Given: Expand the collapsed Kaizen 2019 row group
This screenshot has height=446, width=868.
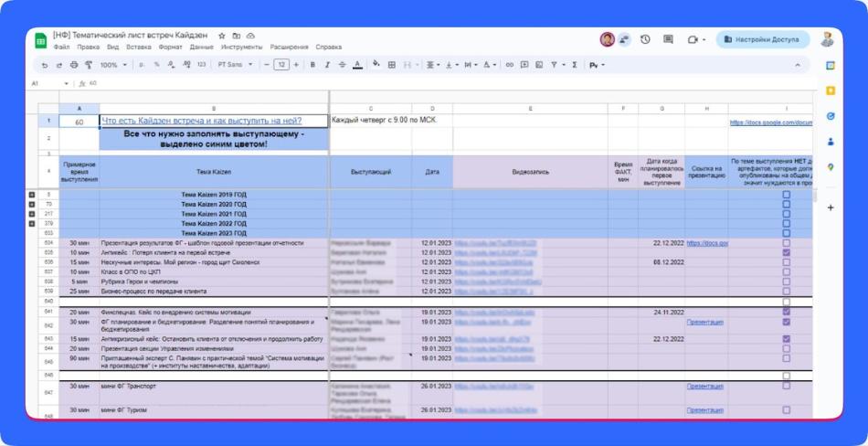Looking at the screenshot, I should point(32,195).
